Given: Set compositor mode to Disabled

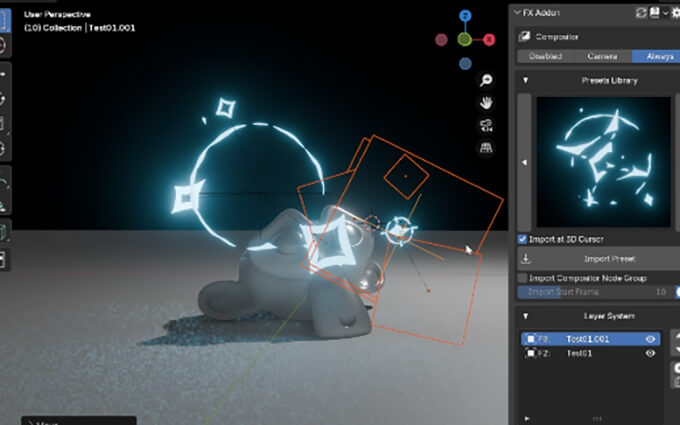Looking at the screenshot, I should coord(546,56).
